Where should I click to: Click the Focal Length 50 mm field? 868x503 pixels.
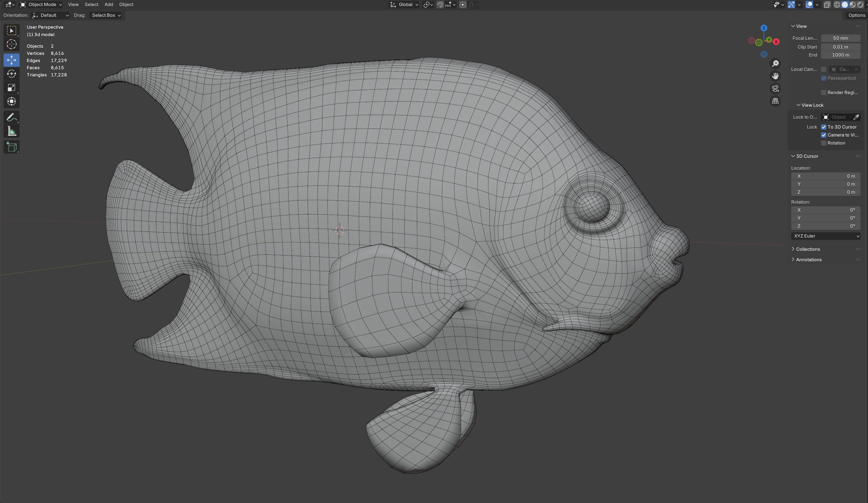coord(840,38)
